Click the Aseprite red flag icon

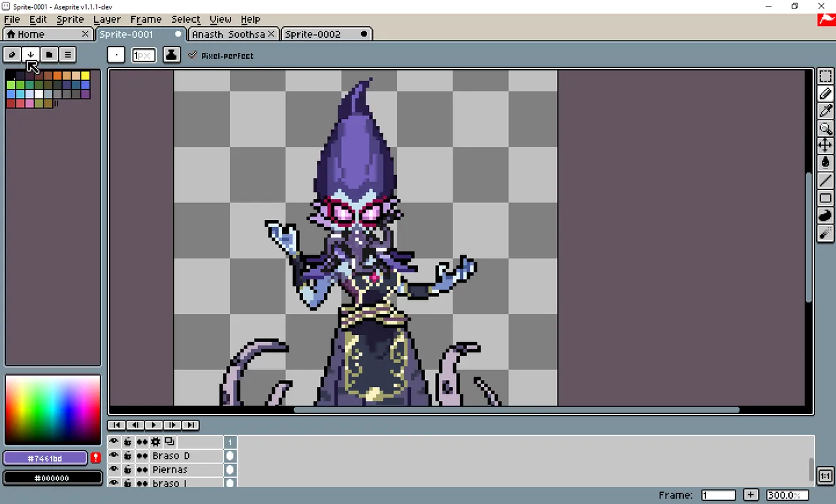[x=826, y=20]
